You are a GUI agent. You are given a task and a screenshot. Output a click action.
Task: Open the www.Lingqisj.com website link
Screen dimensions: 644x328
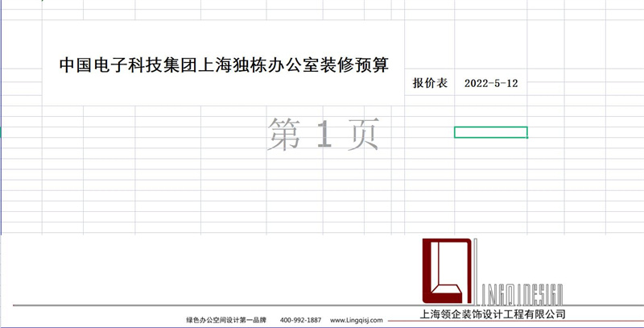click(x=357, y=320)
